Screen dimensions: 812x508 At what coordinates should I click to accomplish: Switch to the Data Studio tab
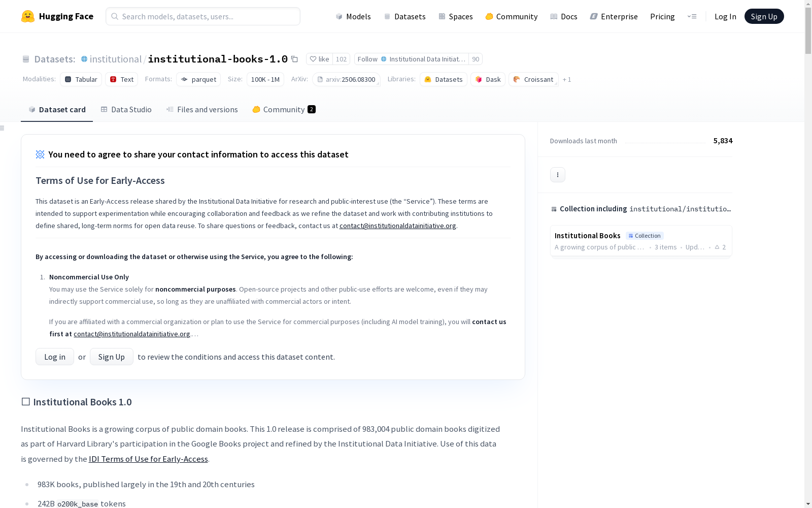126,109
